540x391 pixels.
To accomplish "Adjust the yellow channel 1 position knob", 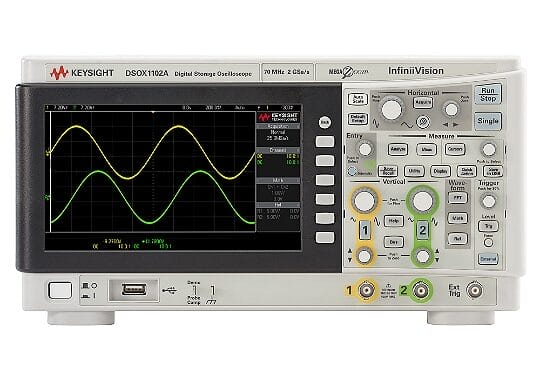I will [x=365, y=256].
